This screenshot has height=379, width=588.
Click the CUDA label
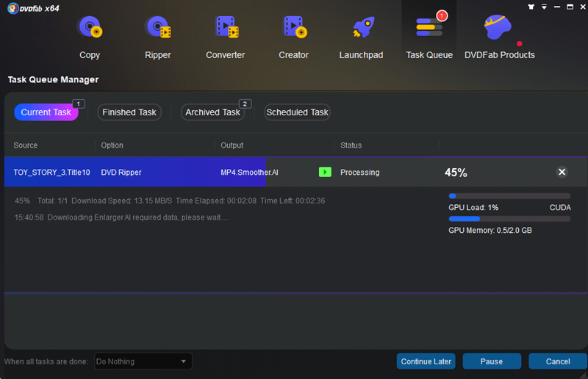pyautogui.click(x=560, y=208)
